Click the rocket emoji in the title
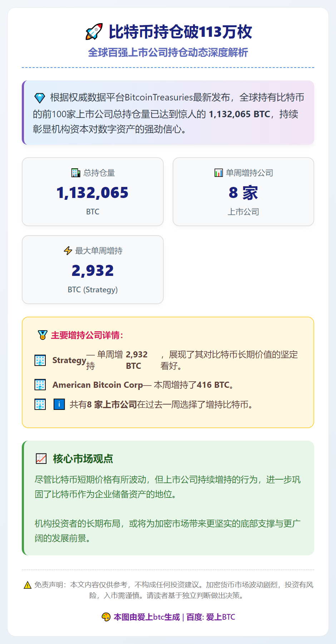Image resolution: width=336 pixels, height=644 pixels. point(94,32)
